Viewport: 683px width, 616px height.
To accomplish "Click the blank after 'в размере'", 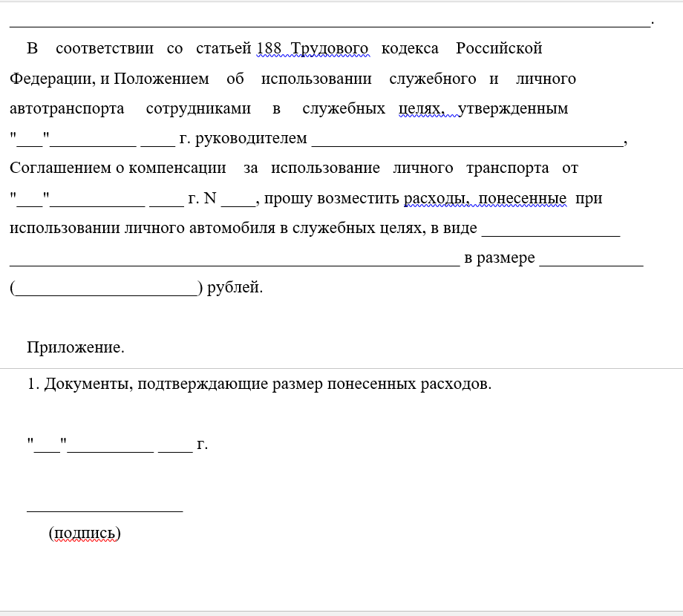I will [x=591, y=258].
